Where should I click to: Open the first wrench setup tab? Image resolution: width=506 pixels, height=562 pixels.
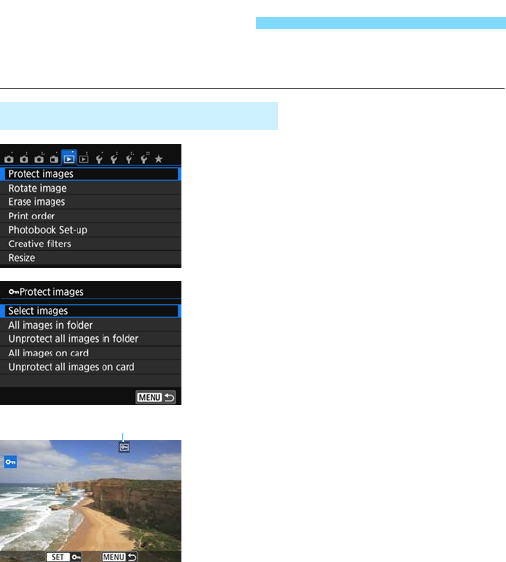99,158
